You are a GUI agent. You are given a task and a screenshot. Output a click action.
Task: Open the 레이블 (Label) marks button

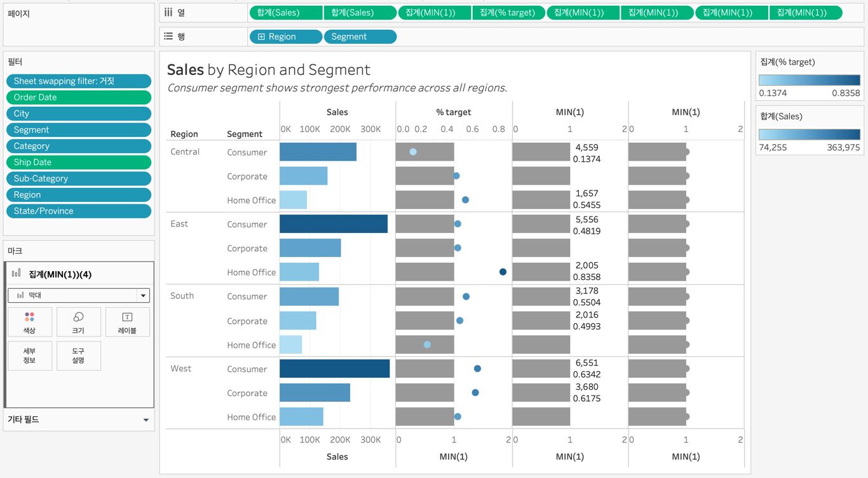127,322
